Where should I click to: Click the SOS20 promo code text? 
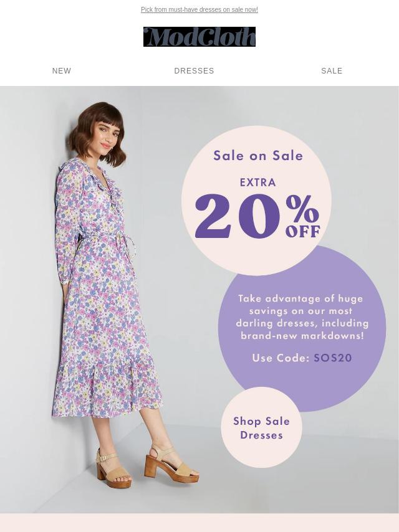point(333,358)
